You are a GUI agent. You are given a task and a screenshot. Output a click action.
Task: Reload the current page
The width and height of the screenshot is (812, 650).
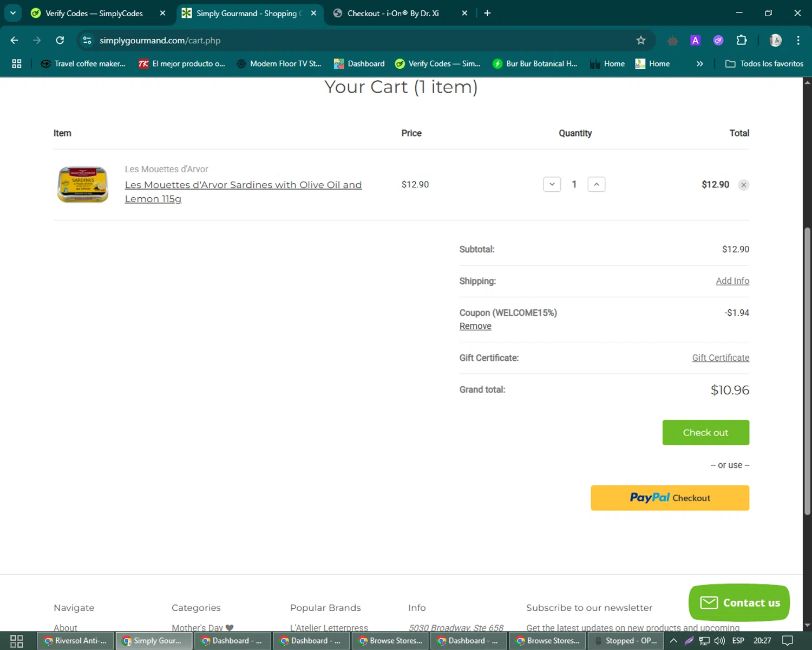[60, 40]
